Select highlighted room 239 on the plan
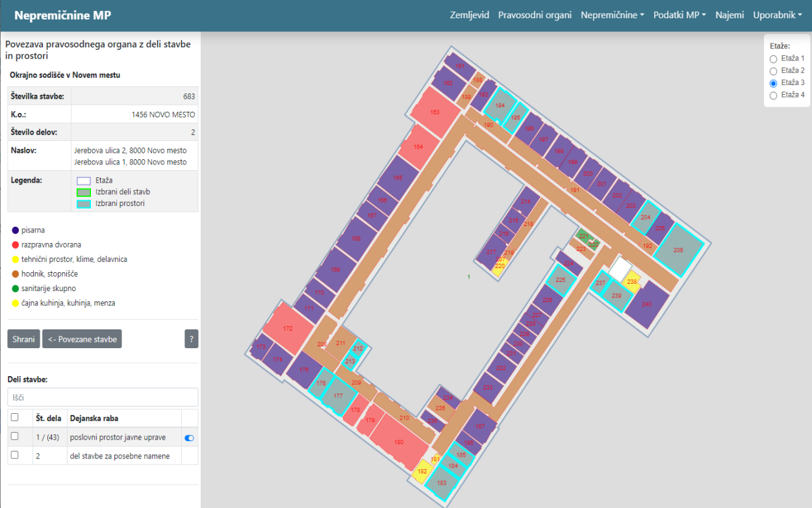Image resolution: width=812 pixels, height=508 pixels. coord(616,296)
